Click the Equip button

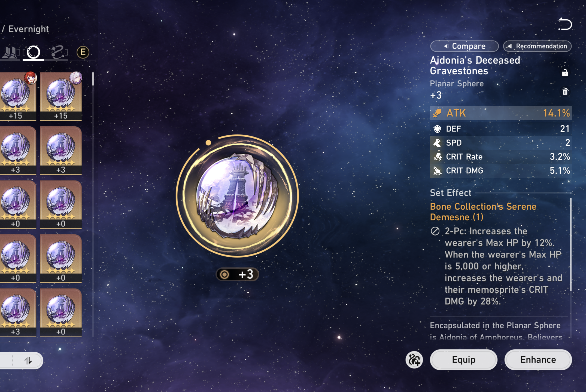[464, 360]
